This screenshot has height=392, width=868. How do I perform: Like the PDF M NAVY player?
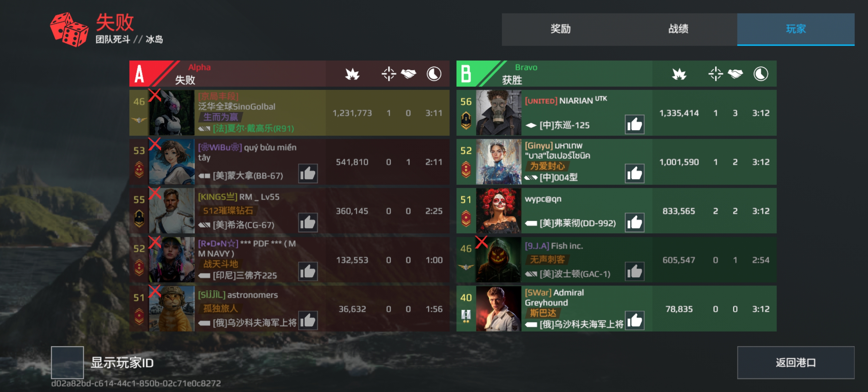pos(308,272)
